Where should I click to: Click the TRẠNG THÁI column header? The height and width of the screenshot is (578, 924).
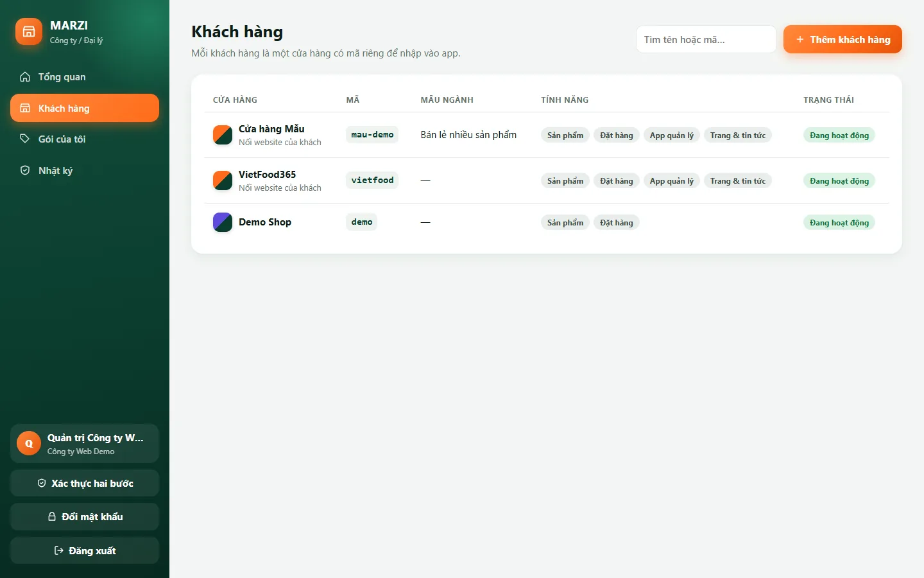[828, 100]
